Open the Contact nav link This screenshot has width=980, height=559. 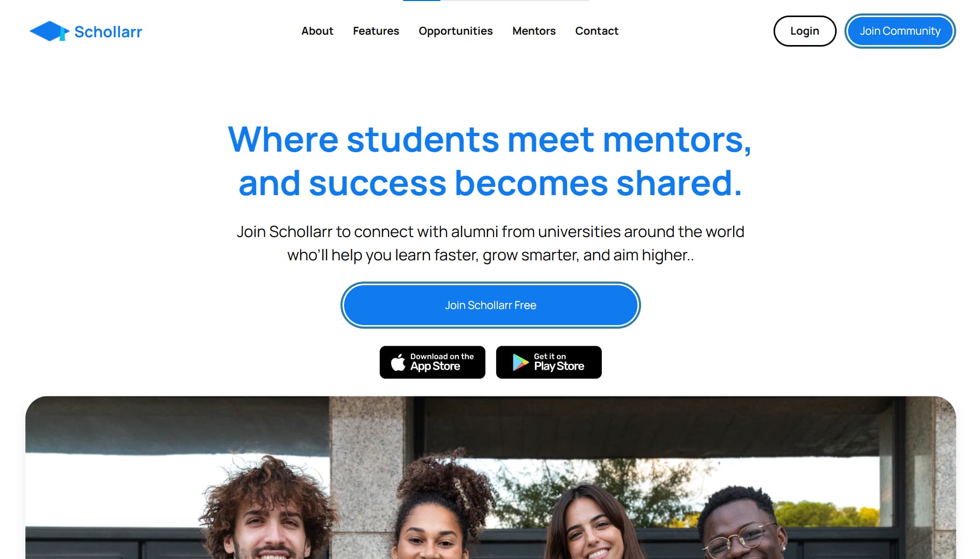coord(597,31)
